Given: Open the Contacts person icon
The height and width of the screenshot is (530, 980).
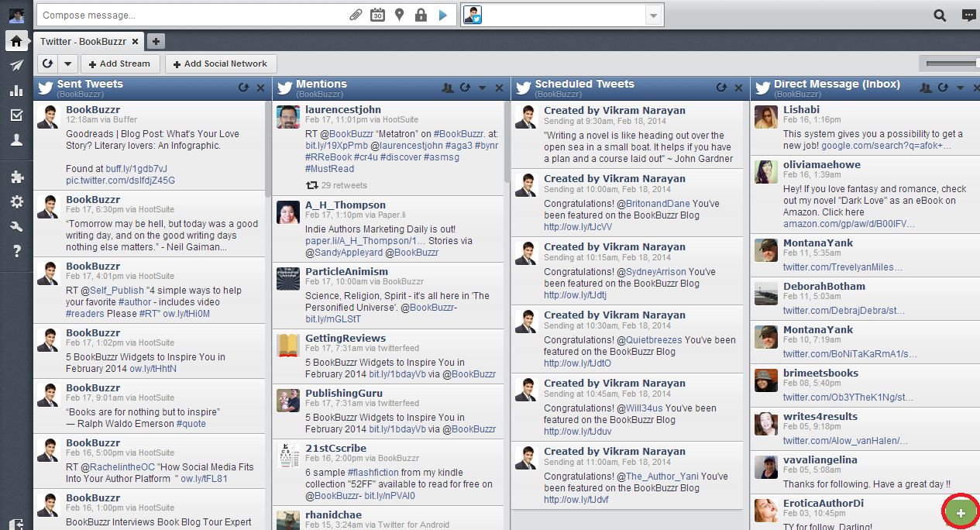Looking at the screenshot, I should click(16, 140).
